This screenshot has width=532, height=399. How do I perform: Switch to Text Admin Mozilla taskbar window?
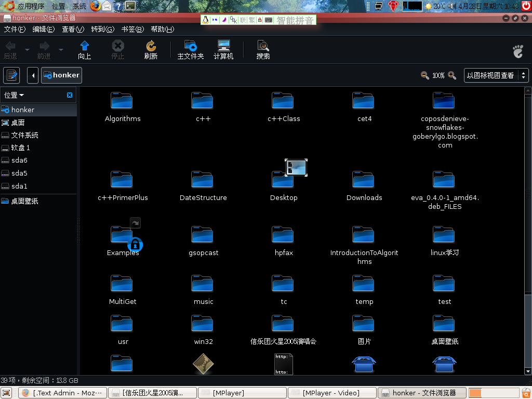click(62, 393)
